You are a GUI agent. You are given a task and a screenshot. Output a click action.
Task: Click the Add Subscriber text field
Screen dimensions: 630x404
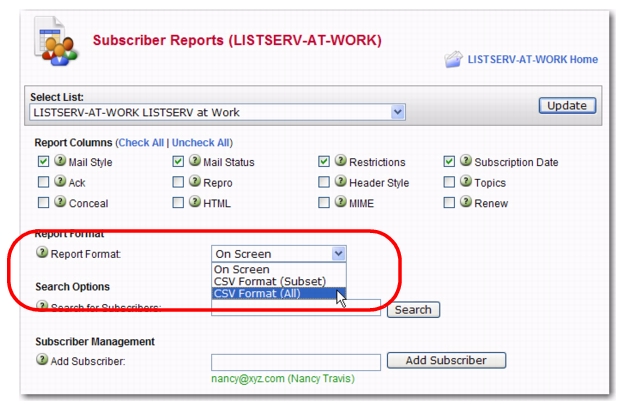296,361
